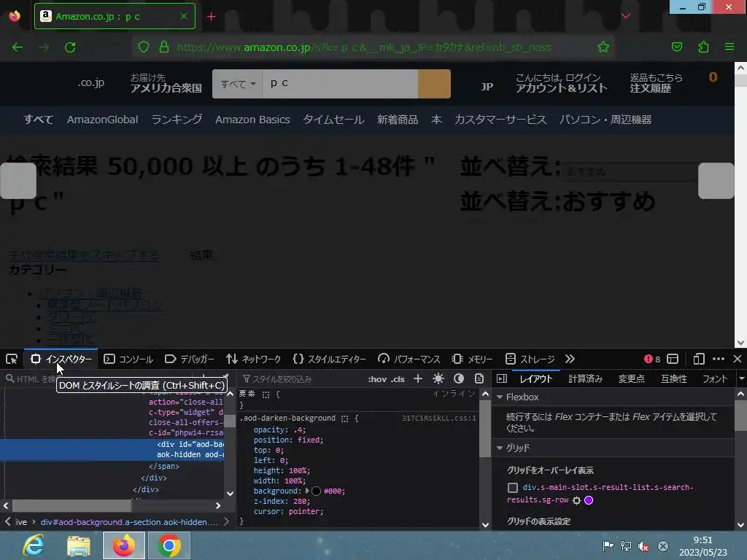Collapse the Flexbox section
The height and width of the screenshot is (560, 747).
point(500,397)
